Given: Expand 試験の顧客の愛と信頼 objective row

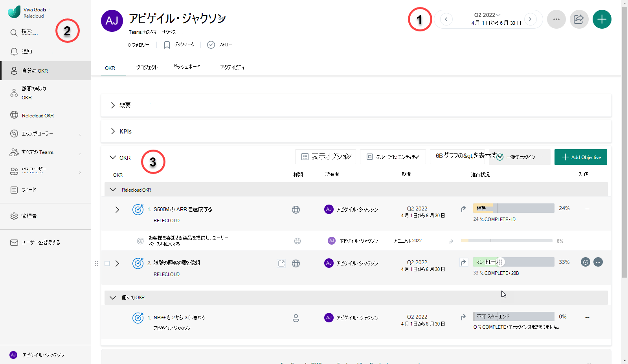Looking at the screenshot, I should click(117, 263).
